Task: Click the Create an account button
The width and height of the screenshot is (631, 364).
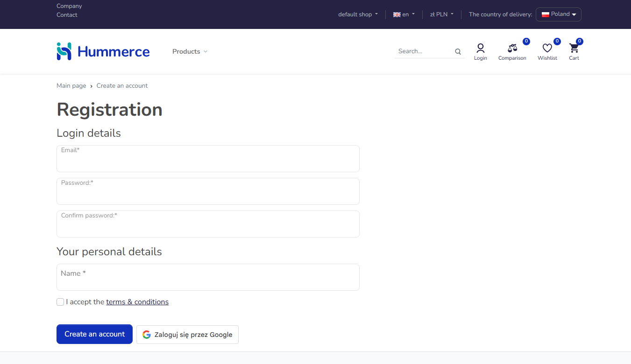Action: point(94,334)
